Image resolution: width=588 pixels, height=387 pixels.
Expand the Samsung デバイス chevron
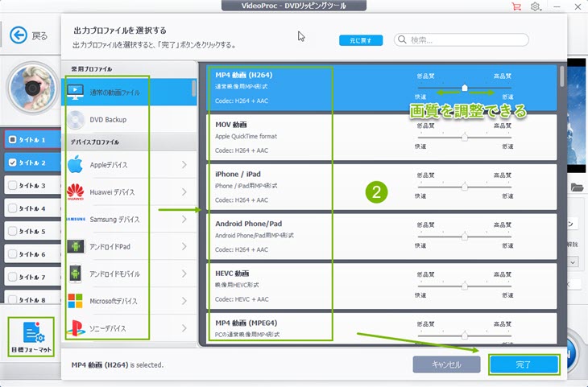click(184, 219)
